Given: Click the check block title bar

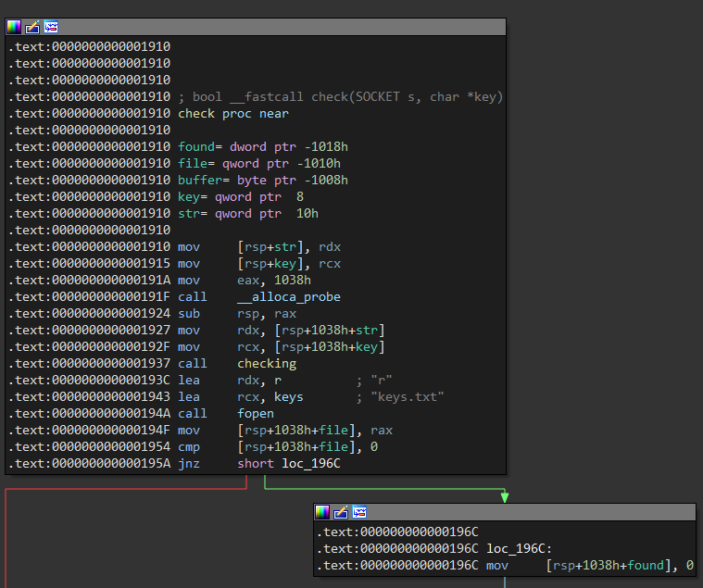Looking at the screenshot, I should [x=256, y=28].
